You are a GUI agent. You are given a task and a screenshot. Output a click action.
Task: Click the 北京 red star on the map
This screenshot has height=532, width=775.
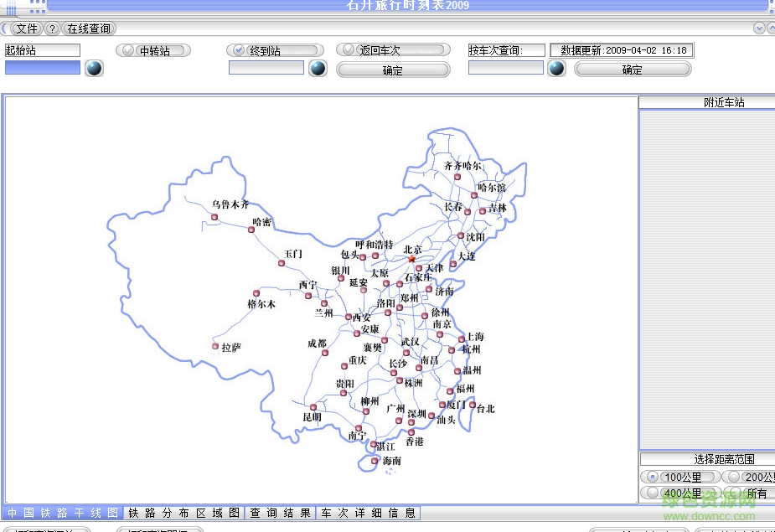(x=411, y=260)
